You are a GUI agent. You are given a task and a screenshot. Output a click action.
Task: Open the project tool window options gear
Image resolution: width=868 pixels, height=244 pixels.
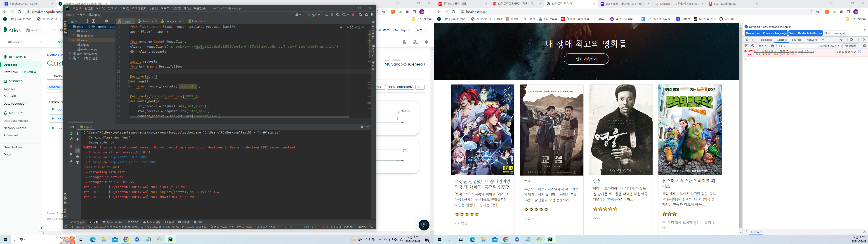point(106,21)
